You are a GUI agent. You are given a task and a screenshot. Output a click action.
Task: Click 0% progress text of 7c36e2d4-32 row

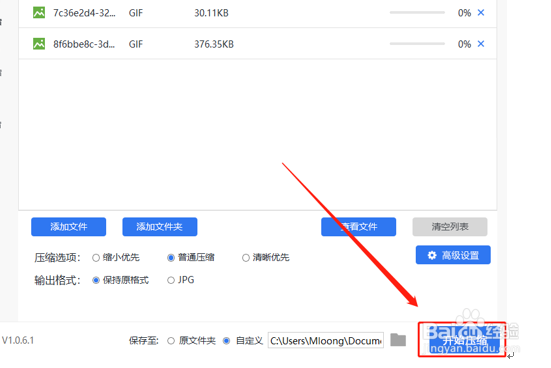(x=464, y=13)
